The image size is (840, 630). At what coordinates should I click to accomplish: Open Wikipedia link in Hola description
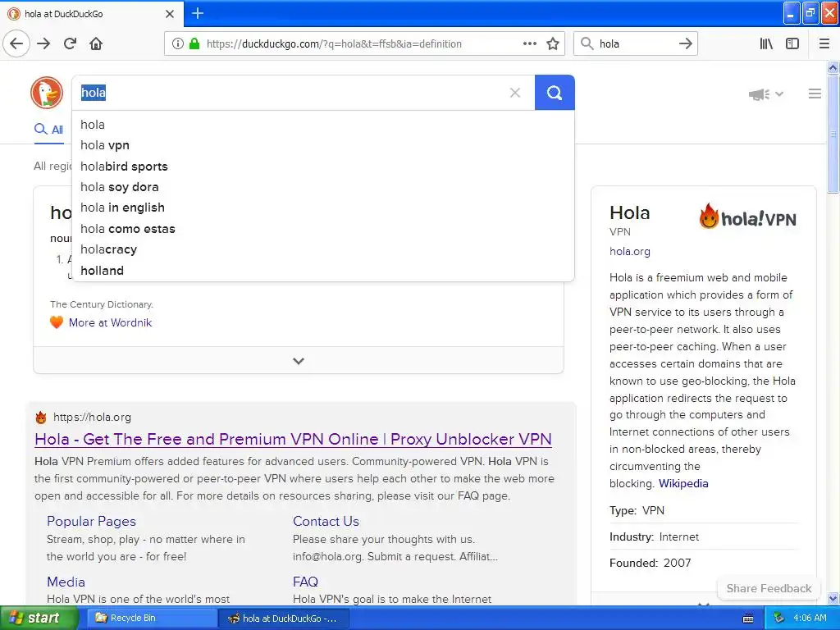click(683, 484)
